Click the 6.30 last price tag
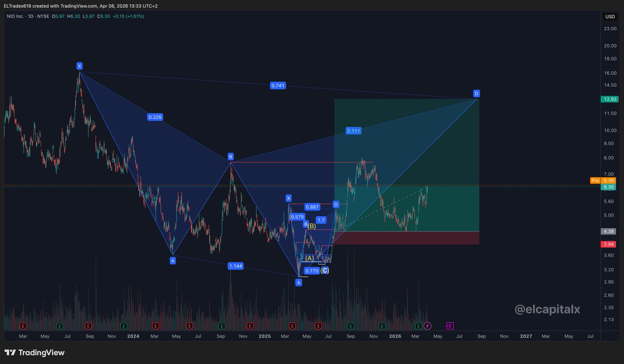Image resolution: width=624 pixels, height=364 pixels. [x=608, y=187]
